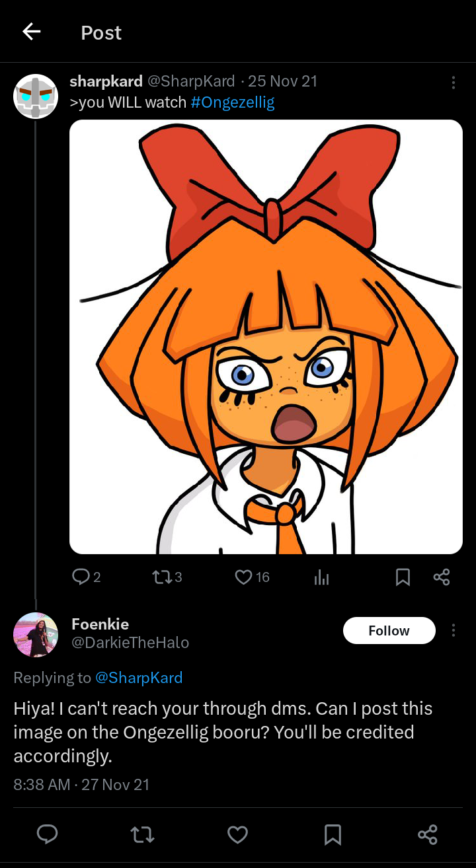Open Foenkie's profile picture
The width and height of the screenshot is (476, 868).
[x=36, y=634]
